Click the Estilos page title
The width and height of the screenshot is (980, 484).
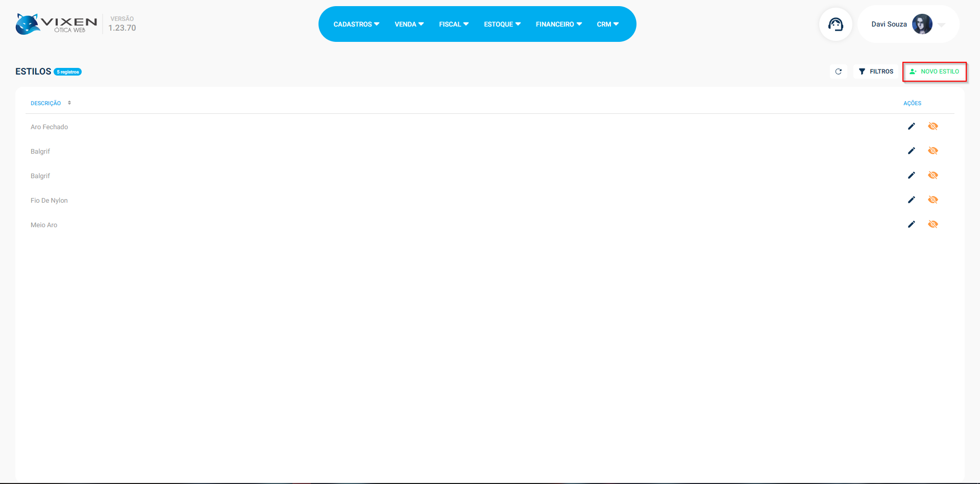[33, 71]
